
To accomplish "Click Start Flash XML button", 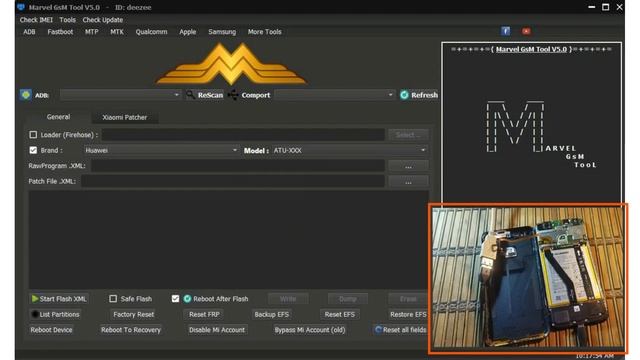I will pos(59,299).
